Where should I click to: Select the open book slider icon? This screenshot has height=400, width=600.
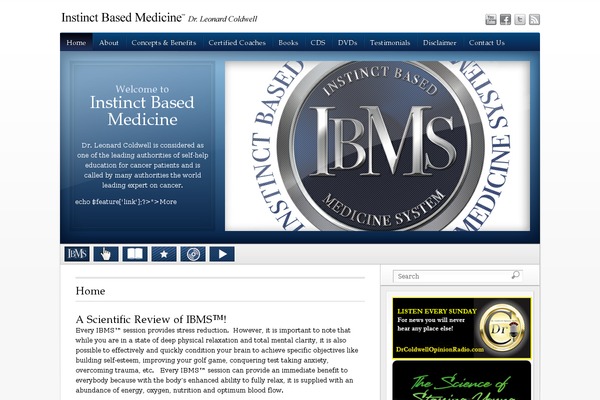(x=135, y=254)
